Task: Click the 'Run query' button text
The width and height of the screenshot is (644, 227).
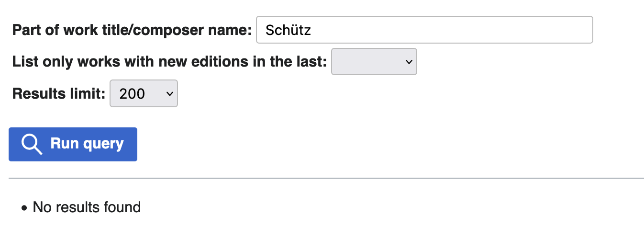Action: (87, 144)
